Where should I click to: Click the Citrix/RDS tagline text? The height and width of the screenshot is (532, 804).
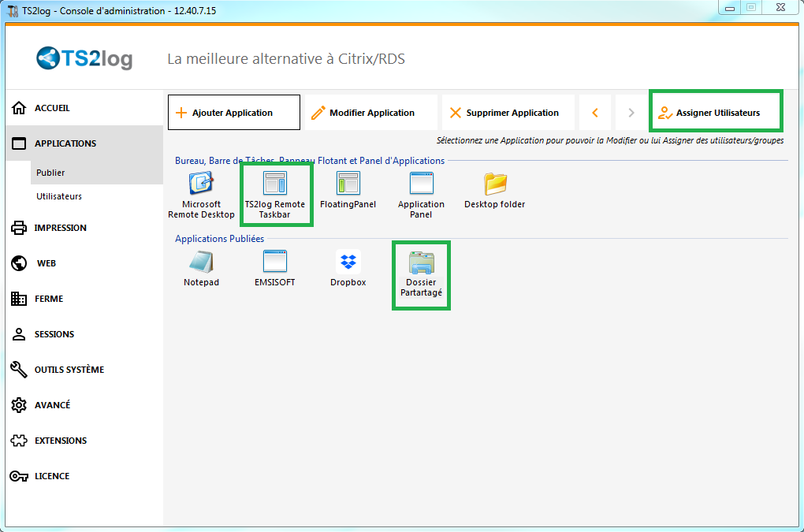[286, 59]
